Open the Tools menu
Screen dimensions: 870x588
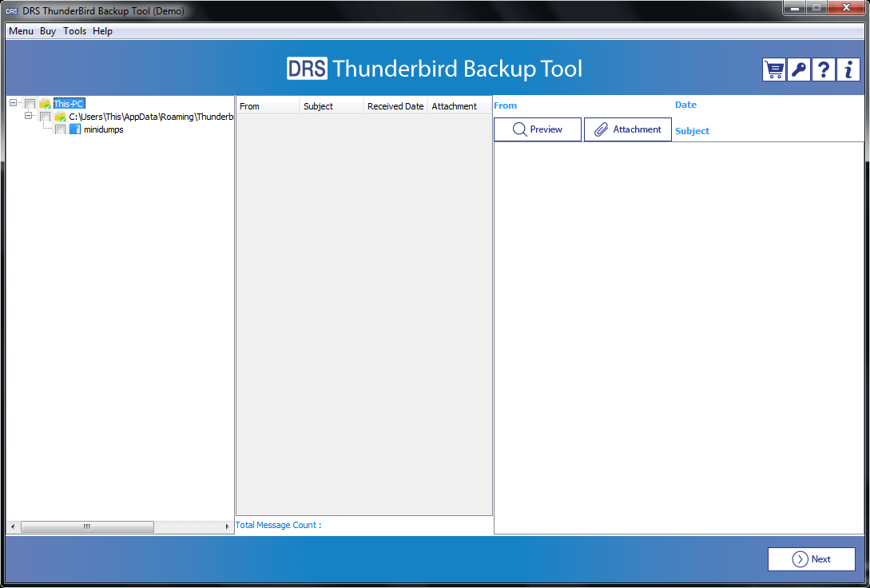[x=74, y=31]
